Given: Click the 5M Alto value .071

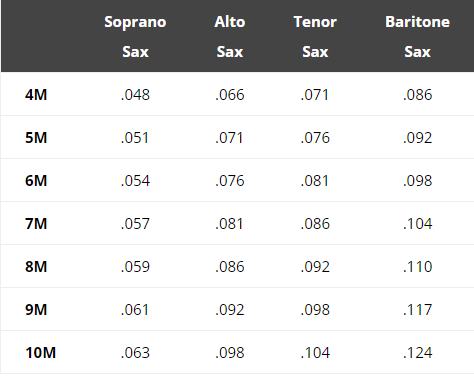Looking at the screenshot, I should [229, 138].
